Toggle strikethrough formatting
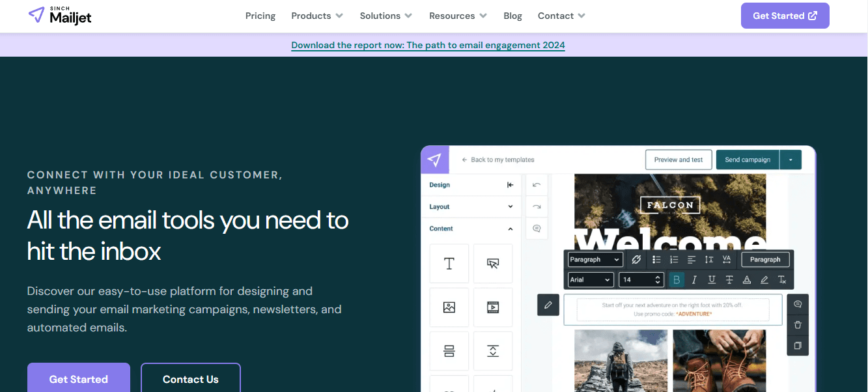The width and height of the screenshot is (868, 392). [x=729, y=280]
